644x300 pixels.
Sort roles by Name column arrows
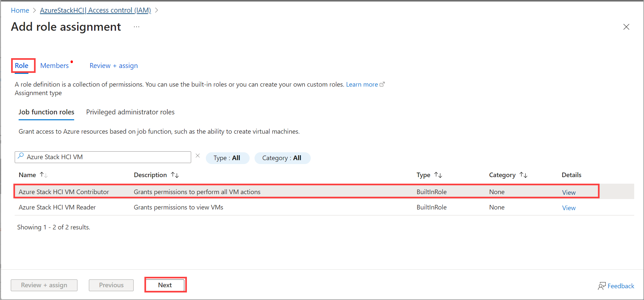click(x=44, y=175)
